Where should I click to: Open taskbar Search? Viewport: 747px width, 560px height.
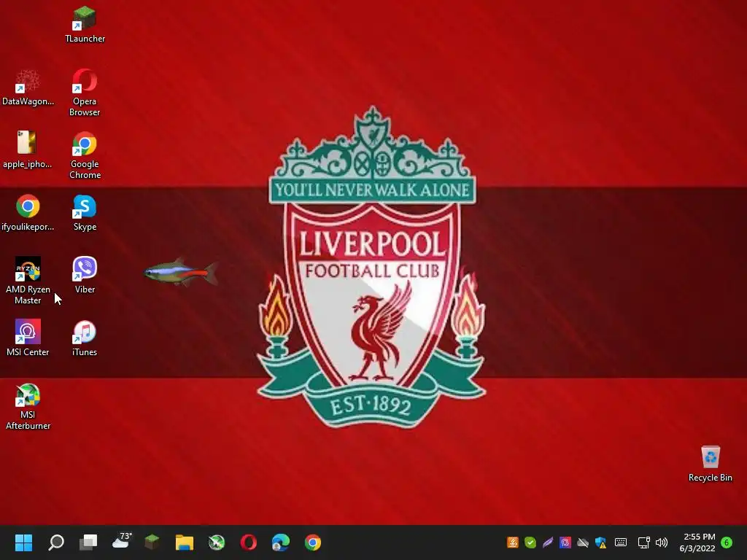[x=56, y=542]
